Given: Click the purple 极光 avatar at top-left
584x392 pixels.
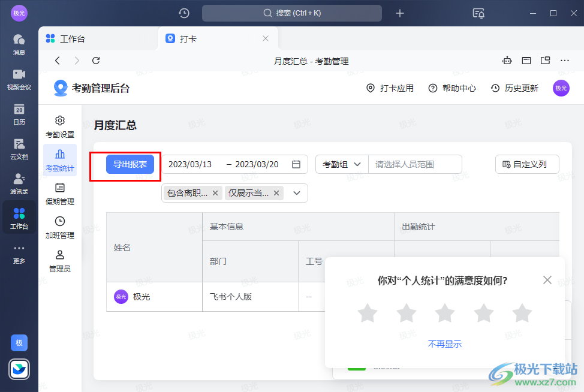Looking at the screenshot, I should (x=19, y=13).
